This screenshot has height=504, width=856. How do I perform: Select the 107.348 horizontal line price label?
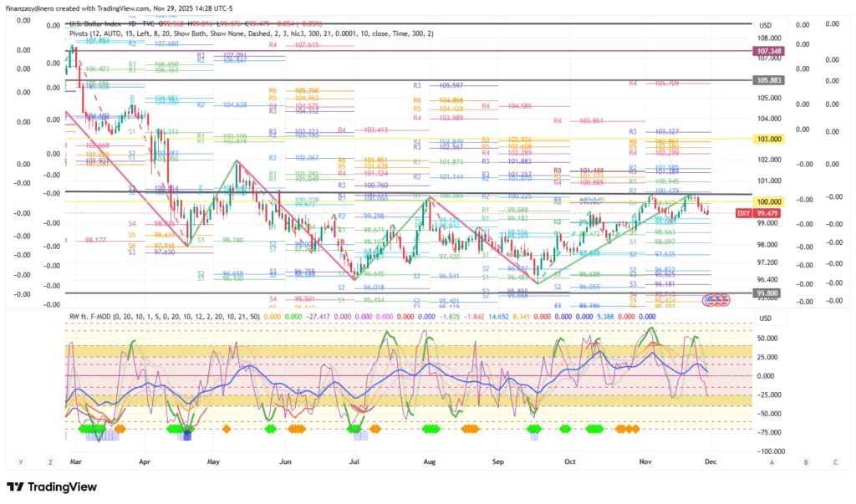[x=768, y=51]
